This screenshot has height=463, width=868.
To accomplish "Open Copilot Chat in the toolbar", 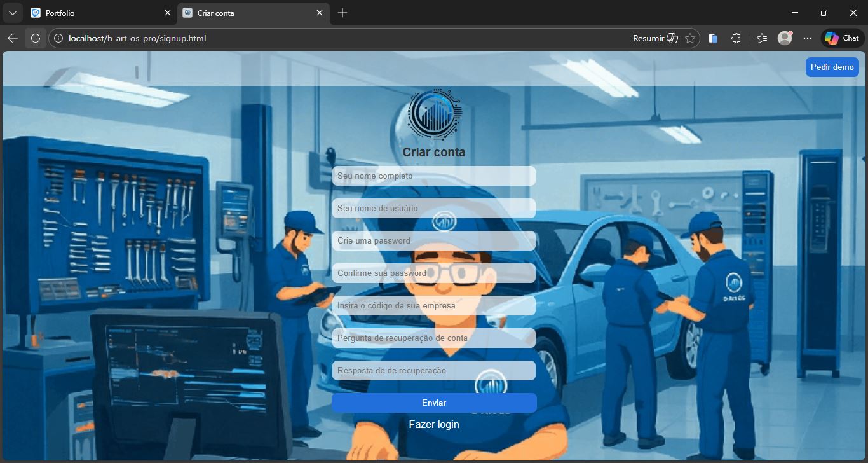I will [x=843, y=38].
